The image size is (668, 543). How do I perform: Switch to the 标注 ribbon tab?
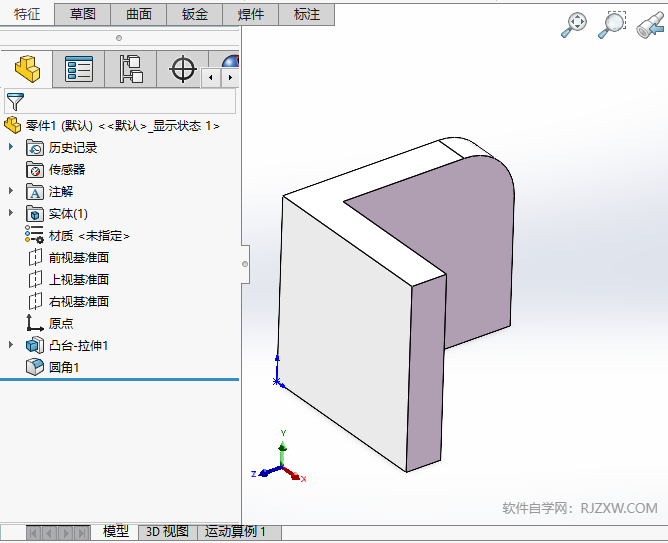pos(307,14)
